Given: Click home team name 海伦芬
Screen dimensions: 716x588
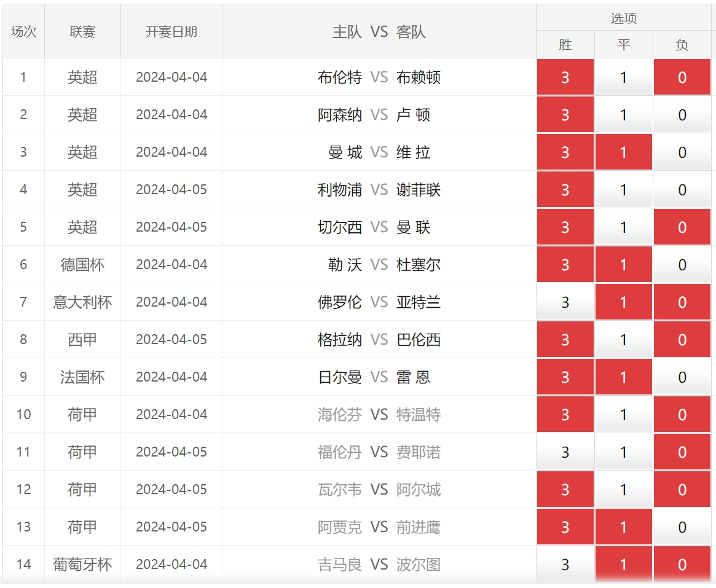Looking at the screenshot, I should (340, 414).
